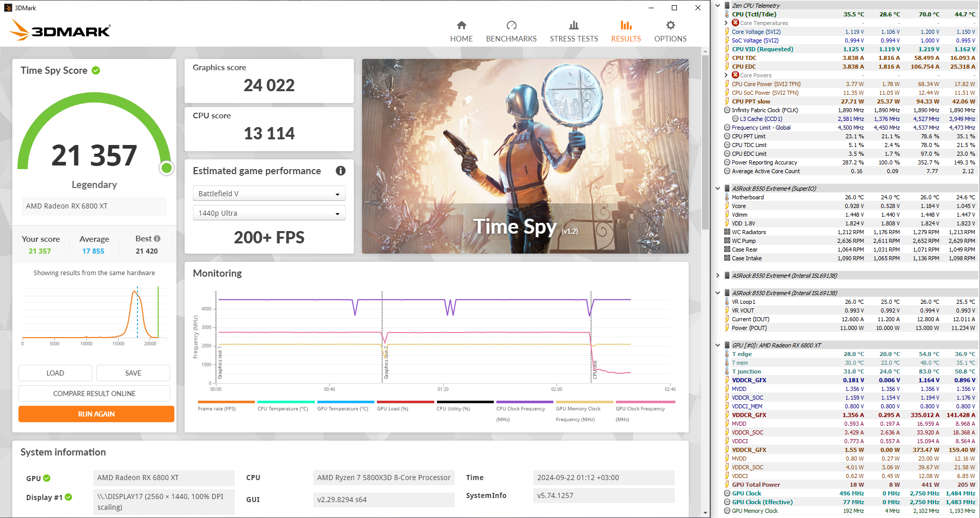Screen dimensions: 980x518
Task: Click the icon beside GPU Memory Clock
Action: pyautogui.click(x=727, y=511)
